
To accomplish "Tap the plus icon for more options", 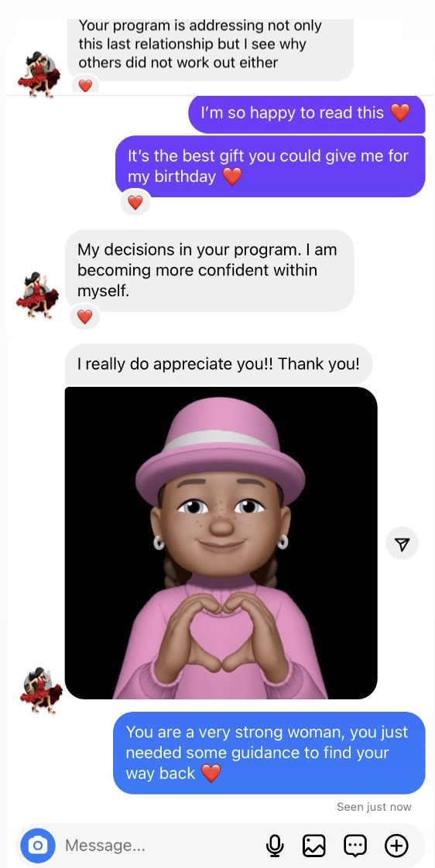I will (396, 846).
